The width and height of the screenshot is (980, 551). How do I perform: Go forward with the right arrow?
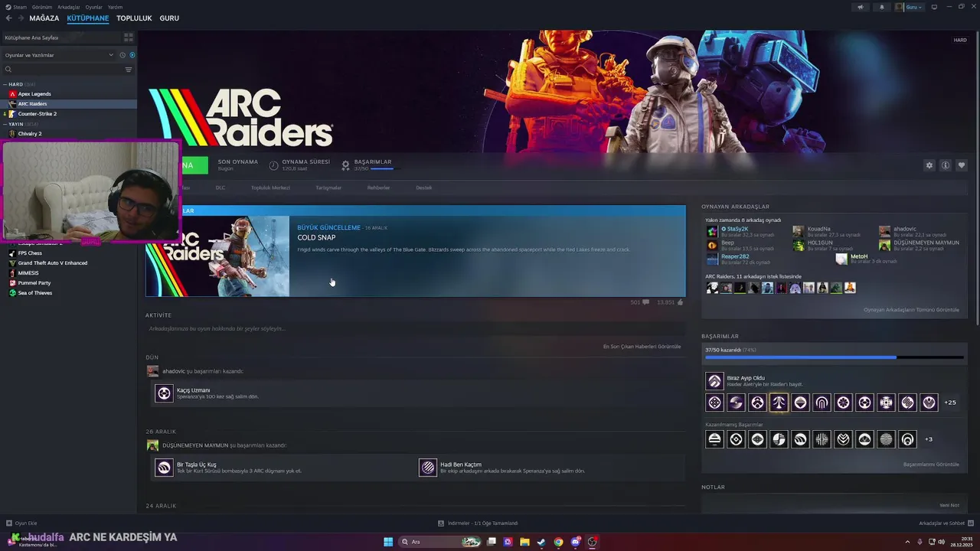point(20,18)
